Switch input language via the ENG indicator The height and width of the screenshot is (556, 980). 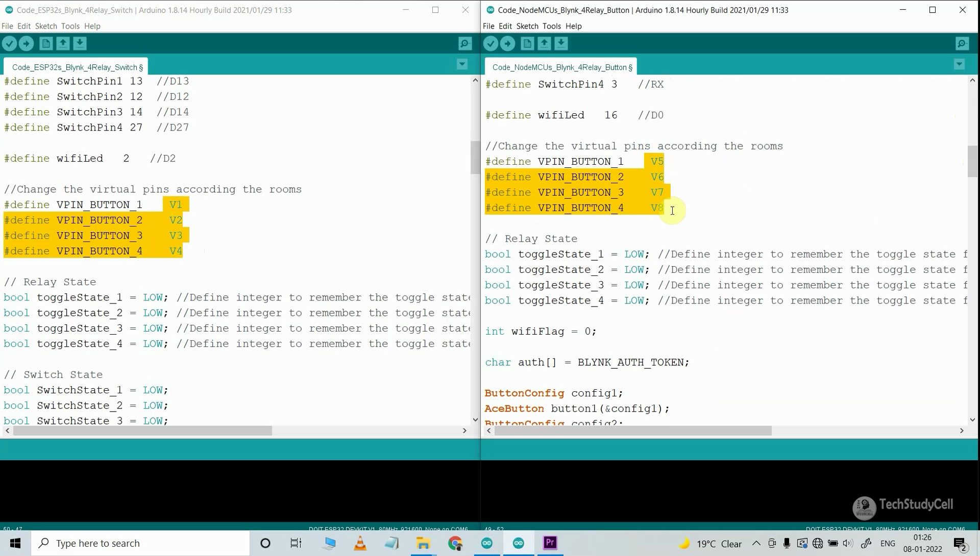coord(889,543)
